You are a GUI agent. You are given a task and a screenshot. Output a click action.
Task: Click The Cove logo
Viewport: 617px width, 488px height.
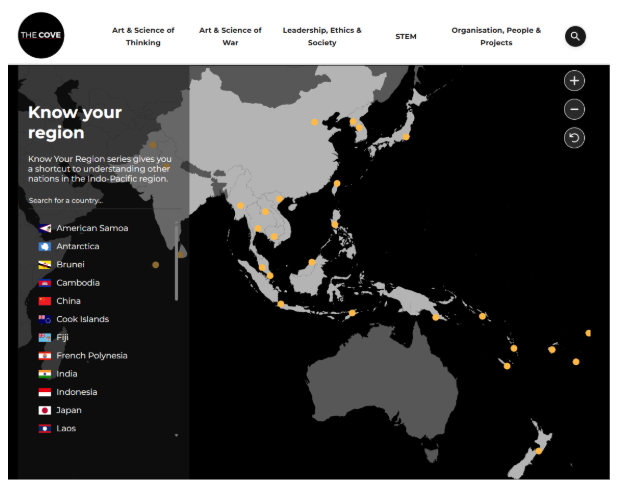[40, 36]
